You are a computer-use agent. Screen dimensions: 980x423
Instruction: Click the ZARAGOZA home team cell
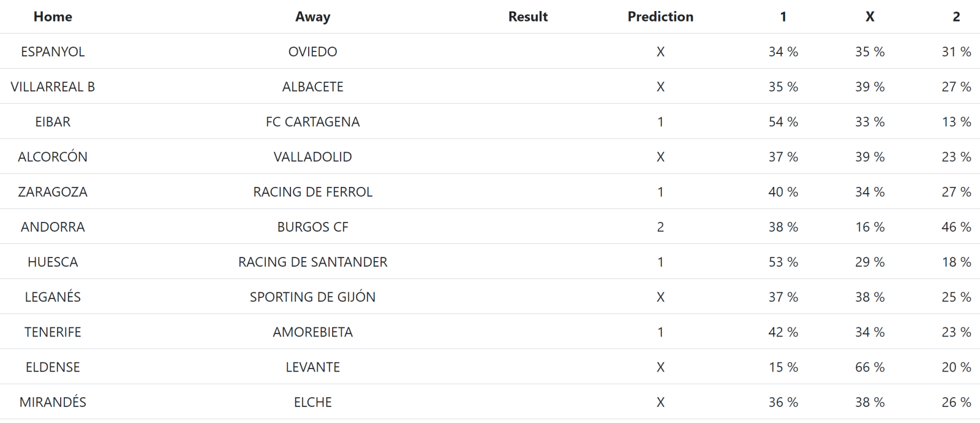53,192
